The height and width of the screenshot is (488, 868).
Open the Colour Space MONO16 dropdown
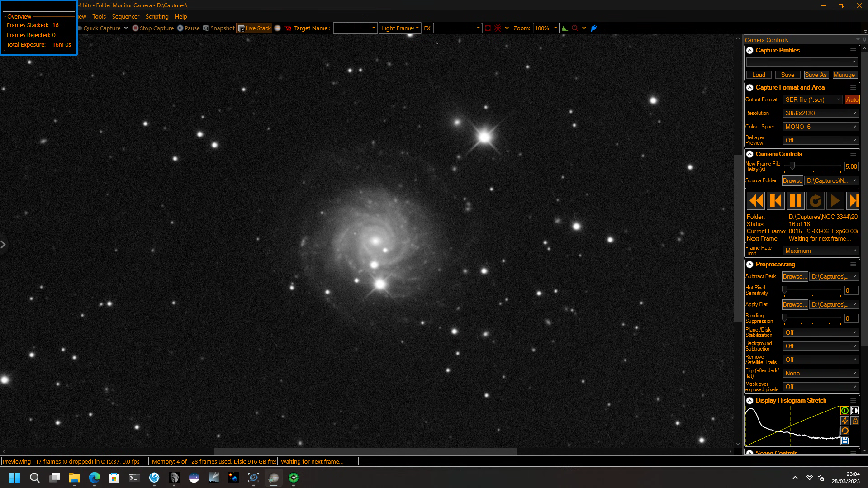[821, 127]
